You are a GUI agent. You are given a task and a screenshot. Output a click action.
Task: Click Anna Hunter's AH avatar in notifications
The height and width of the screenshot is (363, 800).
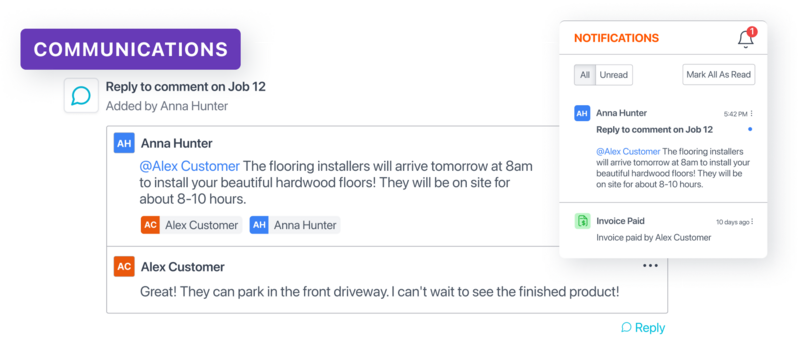582,113
